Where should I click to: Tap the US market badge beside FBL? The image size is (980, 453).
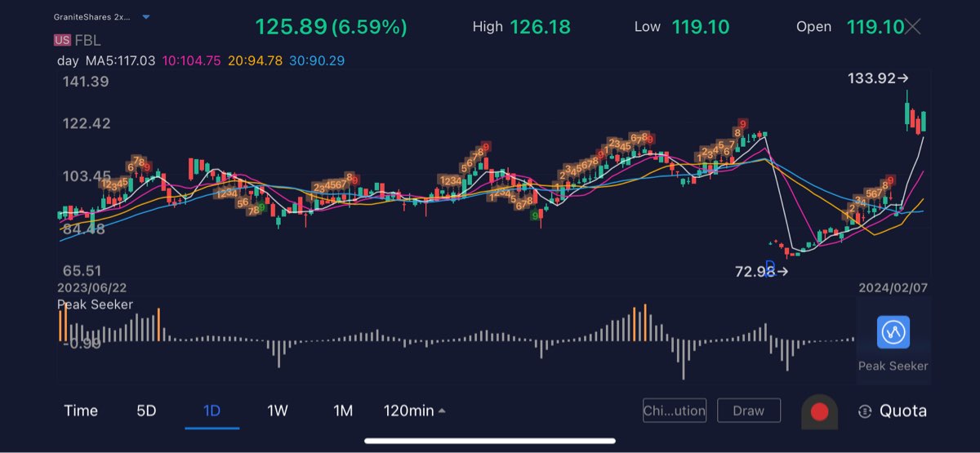pos(62,40)
